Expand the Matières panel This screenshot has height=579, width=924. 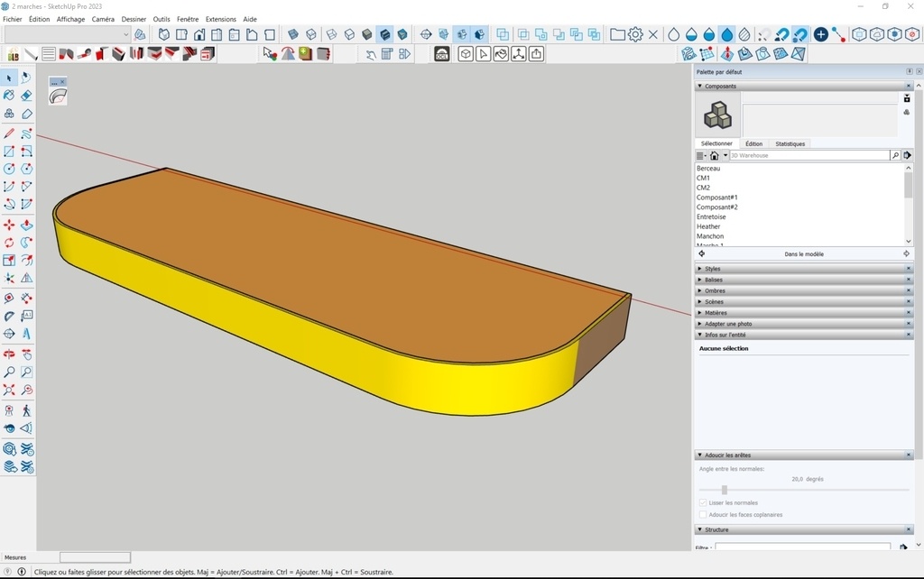(716, 313)
